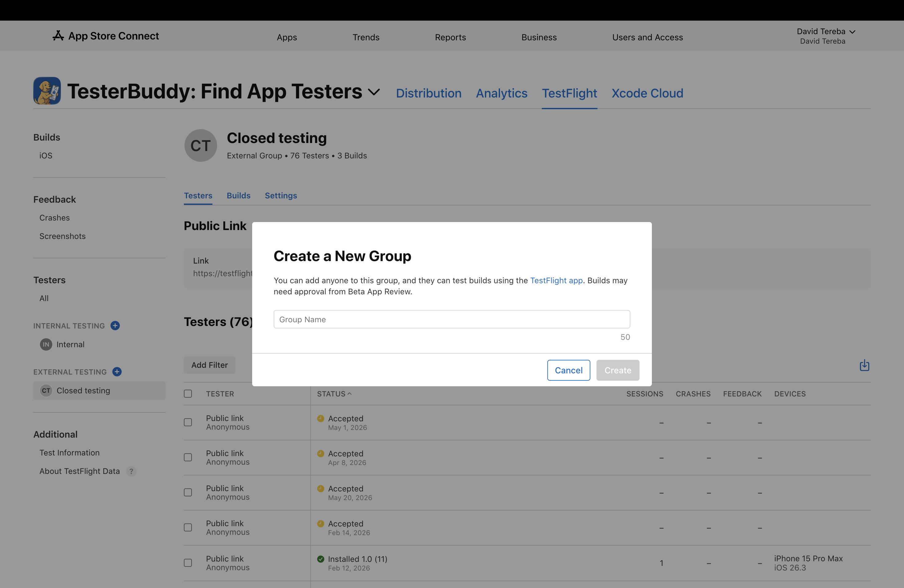The width and height of the screenshot is (904, 588).
Task: Open the Business menu item
Action: [x=539, y=37]
